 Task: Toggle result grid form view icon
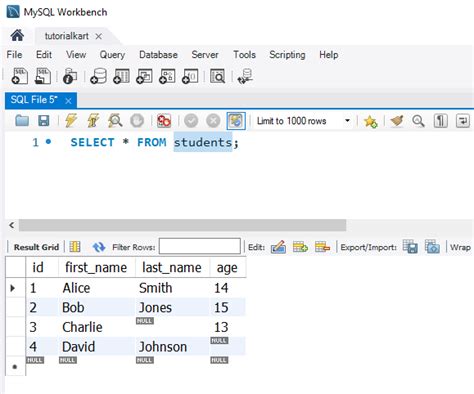[x=75, y=247]
